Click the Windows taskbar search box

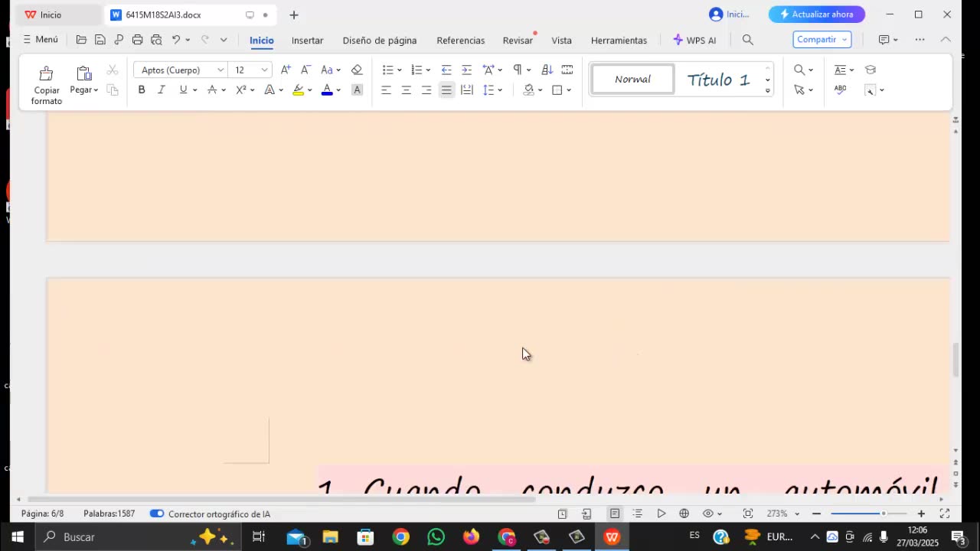click(x=137, y=537)
